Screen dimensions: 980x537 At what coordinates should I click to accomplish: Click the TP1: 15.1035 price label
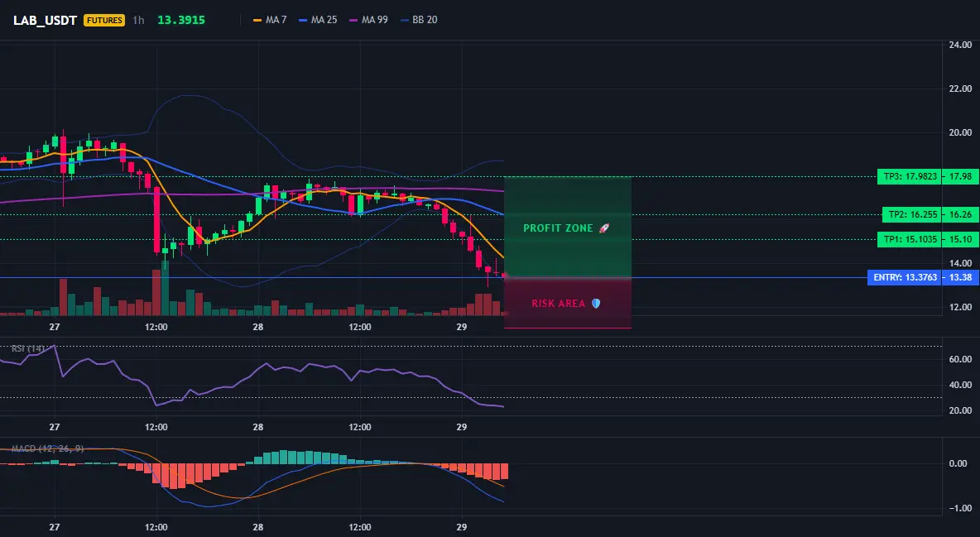point(910,239)
